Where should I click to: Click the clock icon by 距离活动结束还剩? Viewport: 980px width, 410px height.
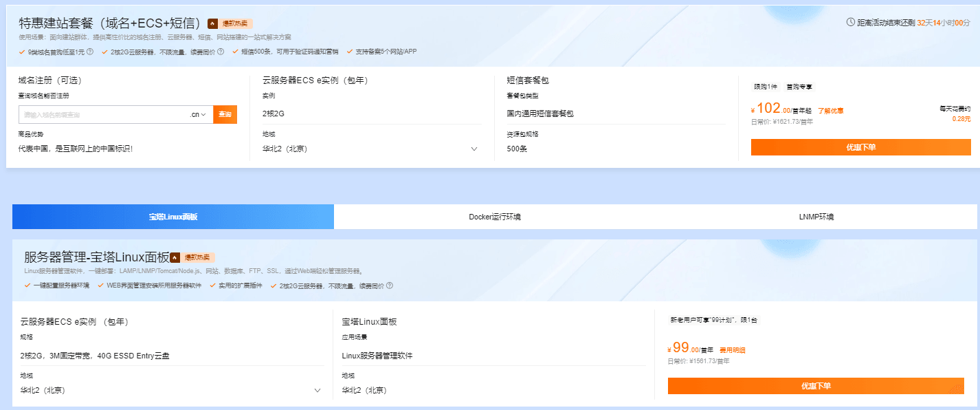[850, 22]
